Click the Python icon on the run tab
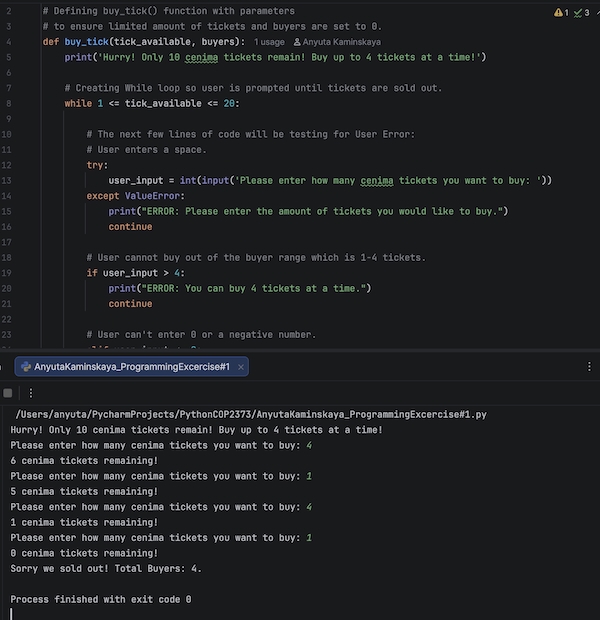Screen dimensions: 600x620 coord(26,367)
